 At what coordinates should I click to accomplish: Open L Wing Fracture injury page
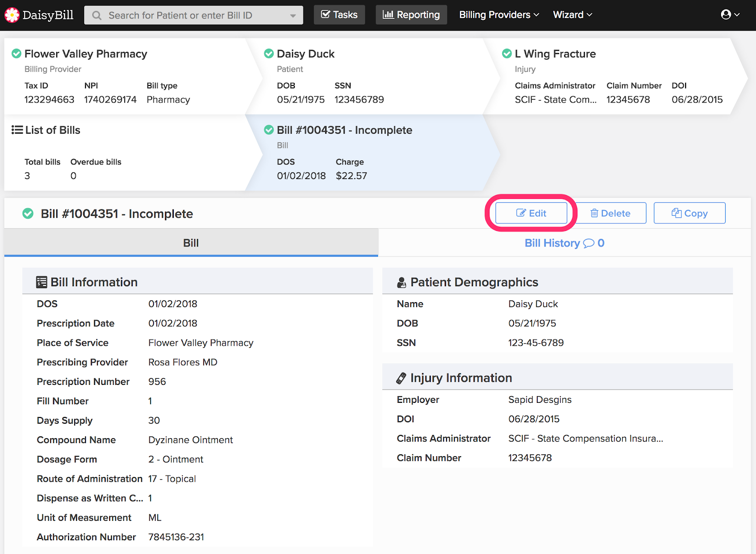coord(555,54)
